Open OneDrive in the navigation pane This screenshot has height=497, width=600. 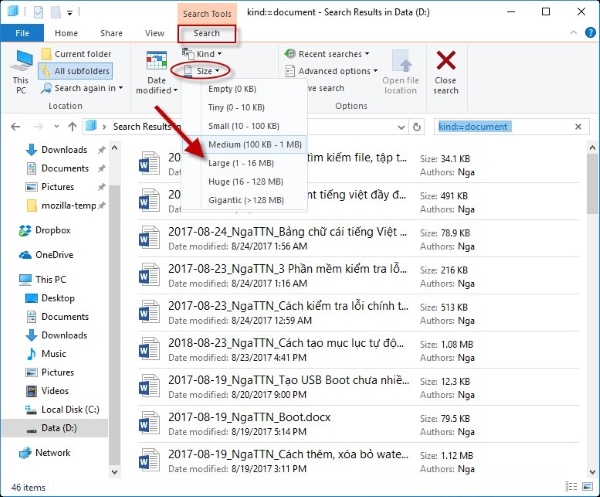click(55, 255)
